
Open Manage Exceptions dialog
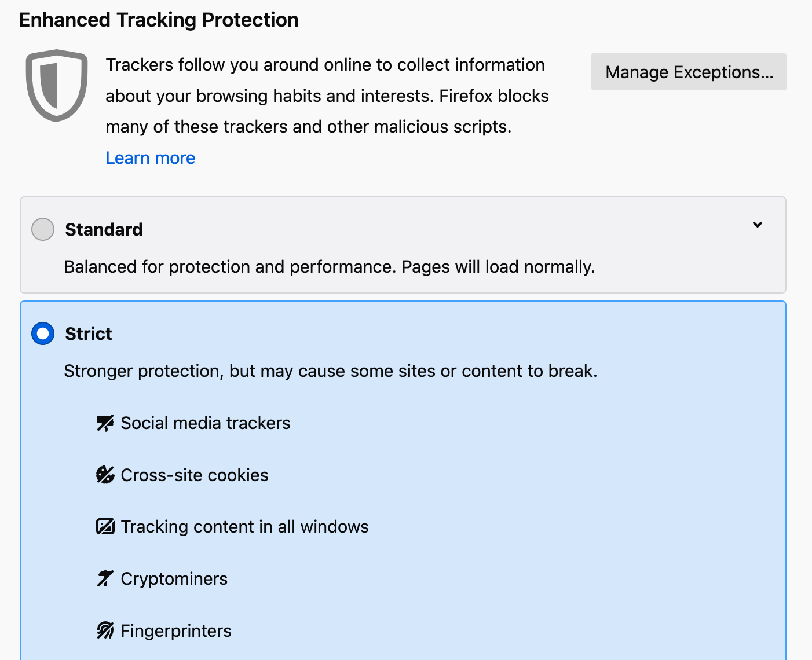pyautogui.click(x=689, y=72)
